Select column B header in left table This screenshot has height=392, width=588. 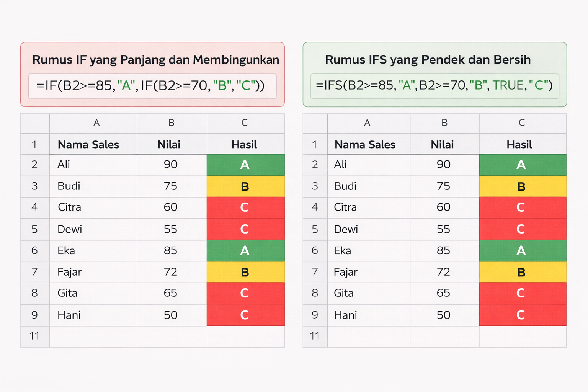(x=171, y=123)
